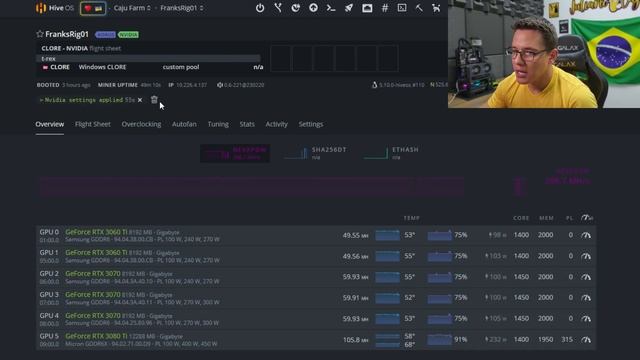The image size is (640, 360).
Task: Open overclock speedometer for GPU 3
Action: [x=586, y=298]
